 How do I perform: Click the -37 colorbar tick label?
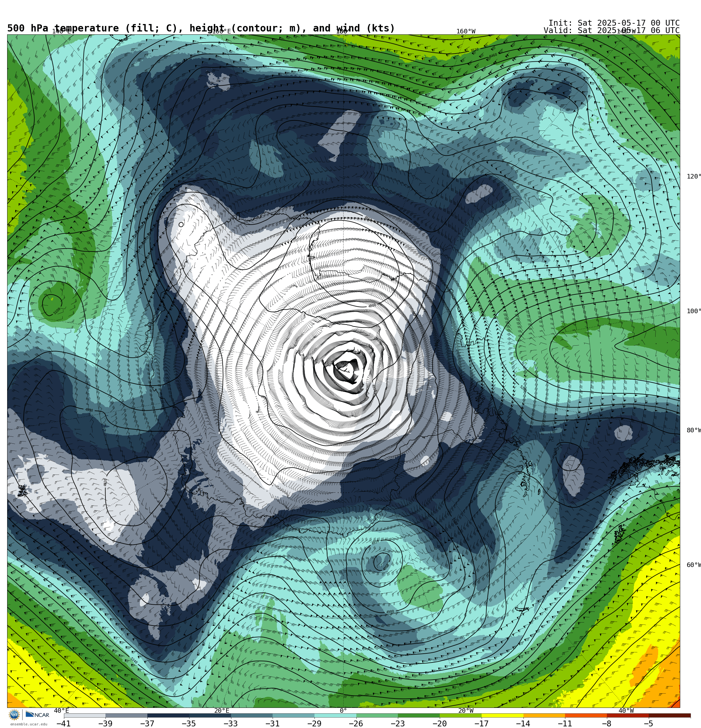[x=147, y=723]
